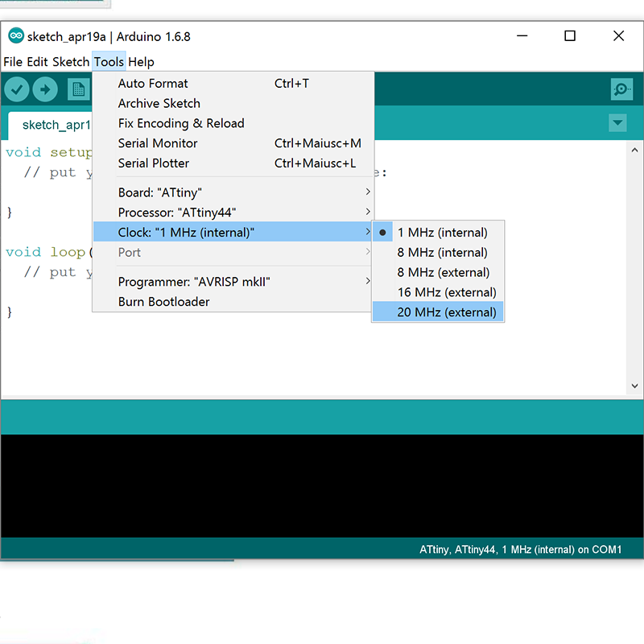The height and width of the screenshot is (644, 644).
Task: Click the Upload arrow toolbar icon
Action: [45, 89]
